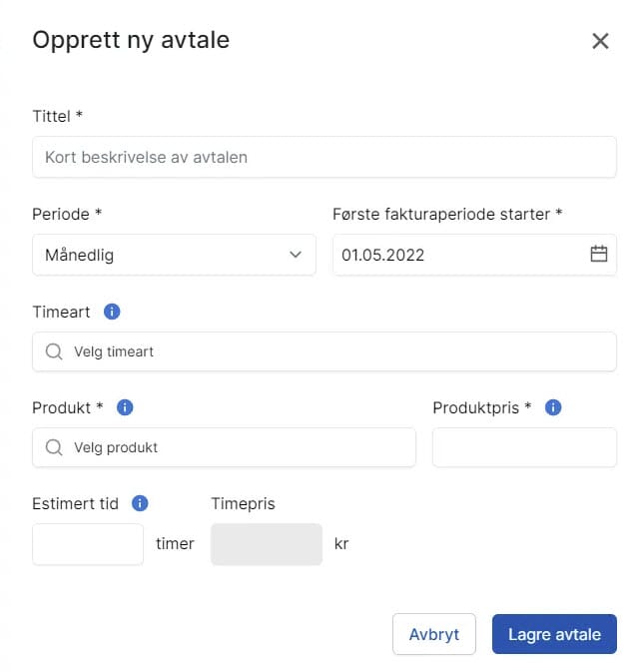Screen dimensions: 632x672
Task: Click the Lagre avtale button
Action: click(x=554, y=634)
